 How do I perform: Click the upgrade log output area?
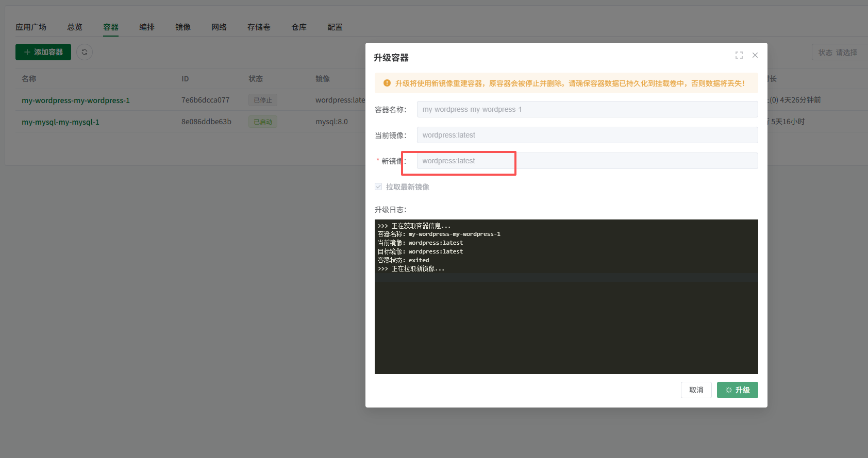pos(566,297)
